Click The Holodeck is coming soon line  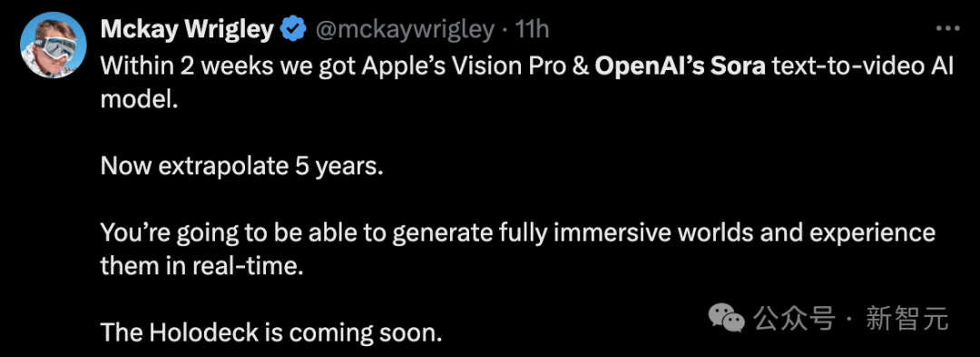[271, 332]
